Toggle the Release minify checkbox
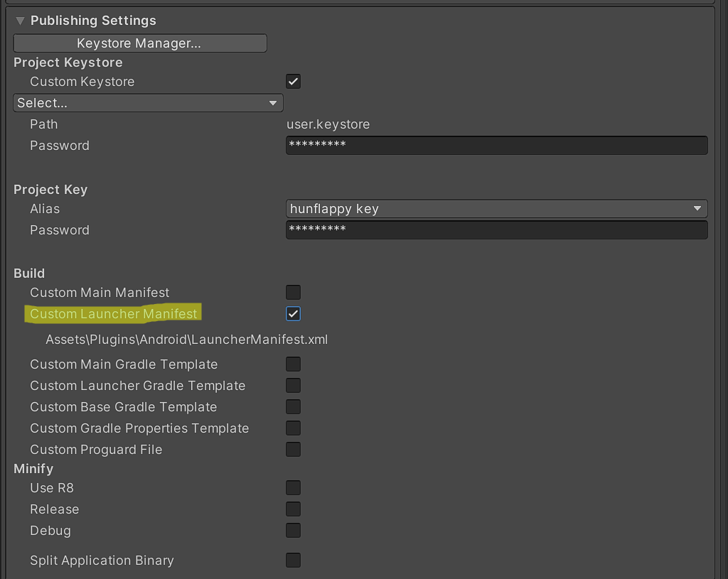 [293, 509]
